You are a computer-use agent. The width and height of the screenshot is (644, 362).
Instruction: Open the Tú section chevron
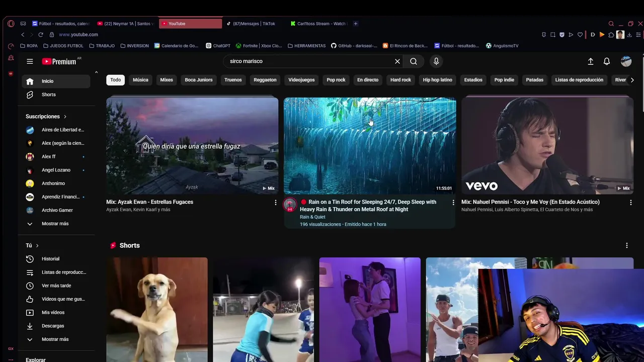[37, 245]
